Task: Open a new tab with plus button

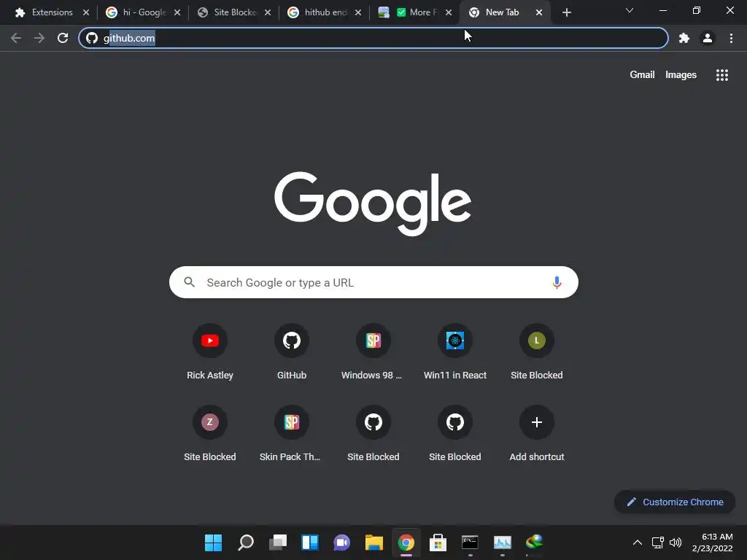Action: 566,12
